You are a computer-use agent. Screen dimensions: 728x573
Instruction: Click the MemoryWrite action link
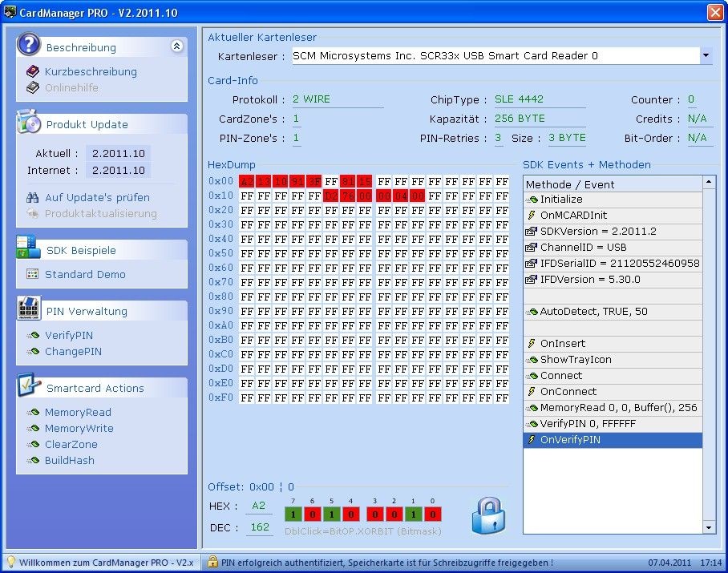click(x=79, y=429)
